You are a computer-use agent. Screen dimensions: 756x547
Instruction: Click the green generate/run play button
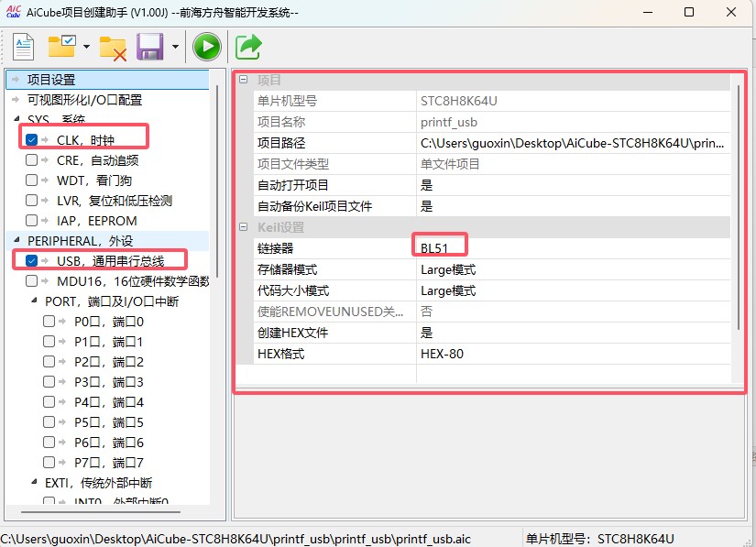pos(207,47)
